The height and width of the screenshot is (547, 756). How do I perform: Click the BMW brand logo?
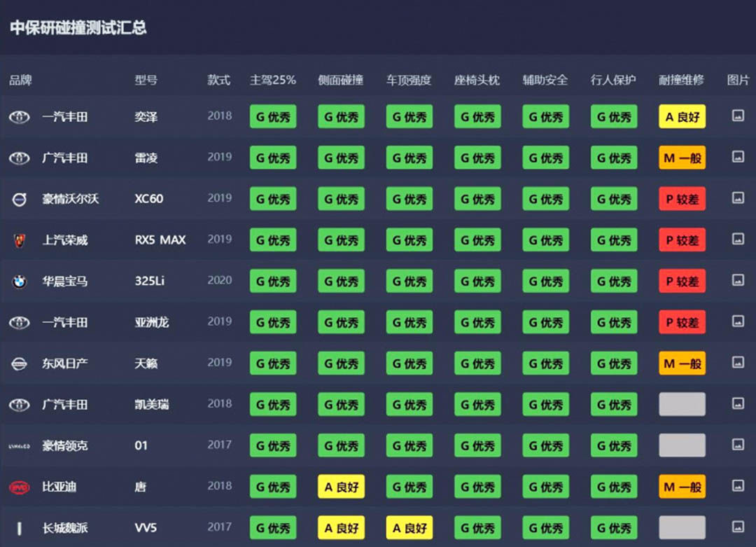pos(19,282)
